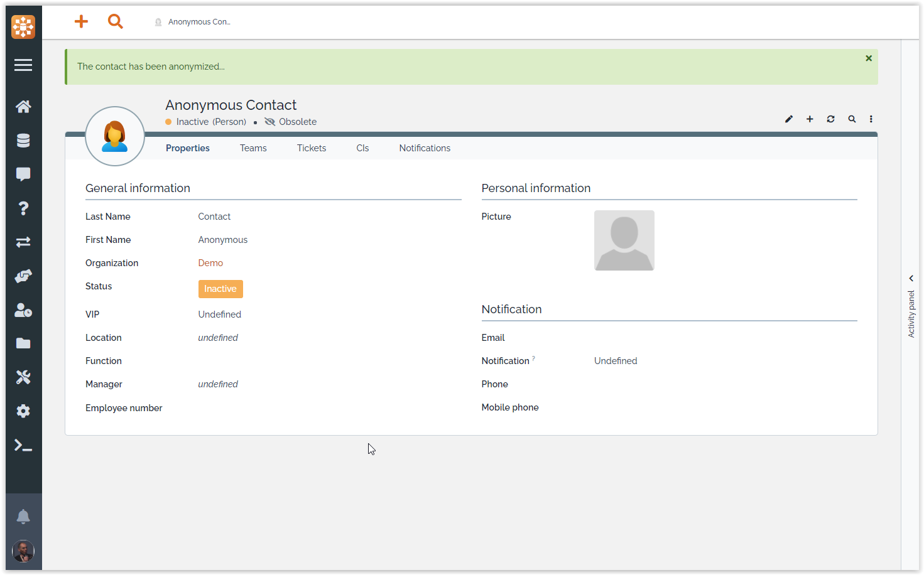Viewport: 924px width, 575px height.
Task: Follow the Demo organization link
Action: tap(210, 262)
